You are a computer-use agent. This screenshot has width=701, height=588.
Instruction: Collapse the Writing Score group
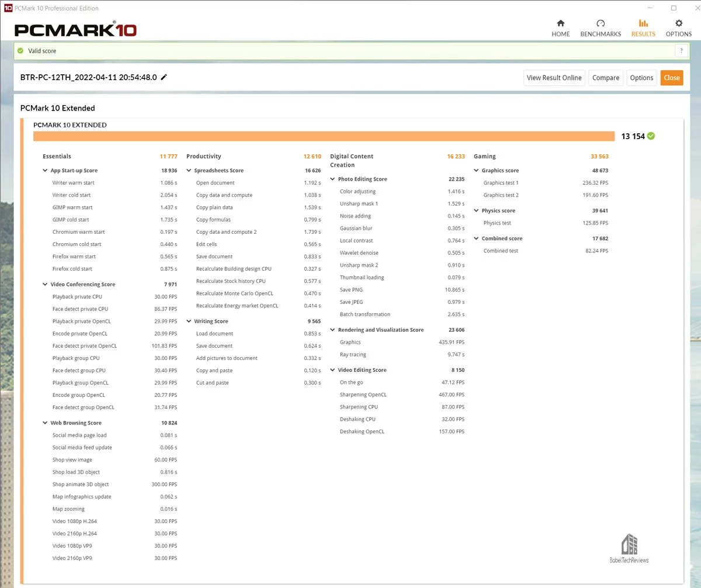189,321
